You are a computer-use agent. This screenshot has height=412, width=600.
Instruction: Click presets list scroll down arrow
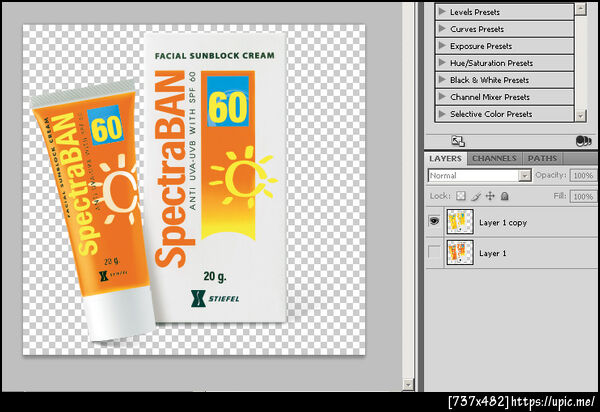(x=581, y=115)
